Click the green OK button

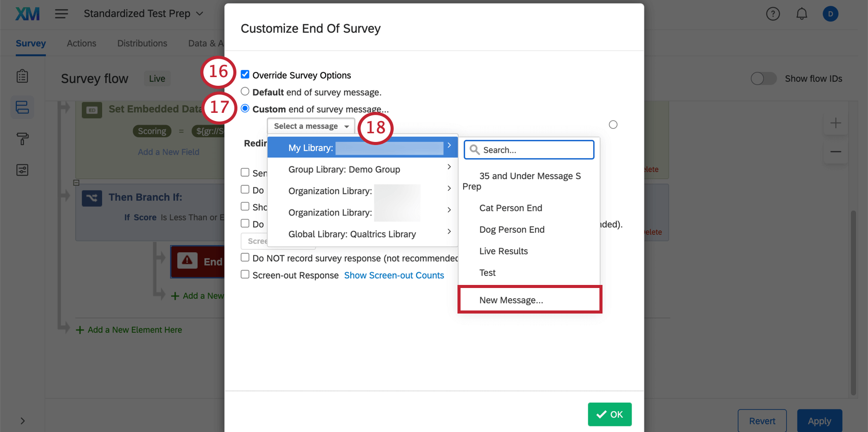coord(610,414)
